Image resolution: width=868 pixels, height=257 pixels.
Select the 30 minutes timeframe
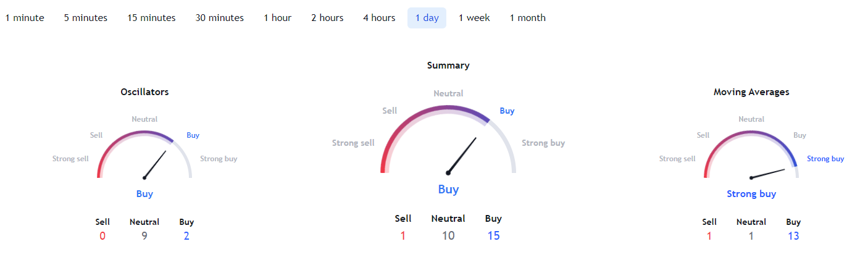pyautogui.click(x=220, y=18)
